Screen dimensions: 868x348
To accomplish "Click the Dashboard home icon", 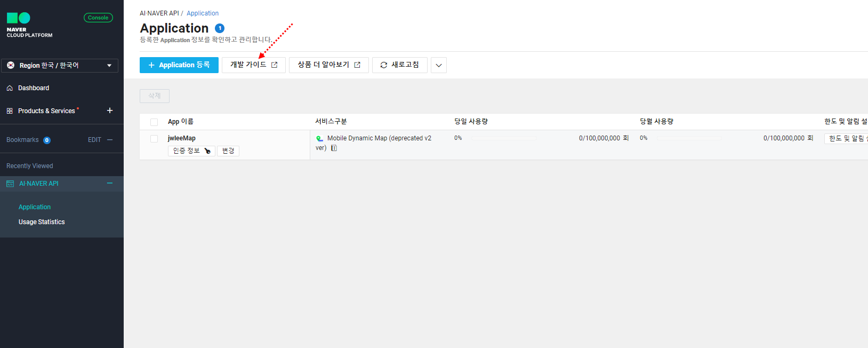I will tap(10, 88).
